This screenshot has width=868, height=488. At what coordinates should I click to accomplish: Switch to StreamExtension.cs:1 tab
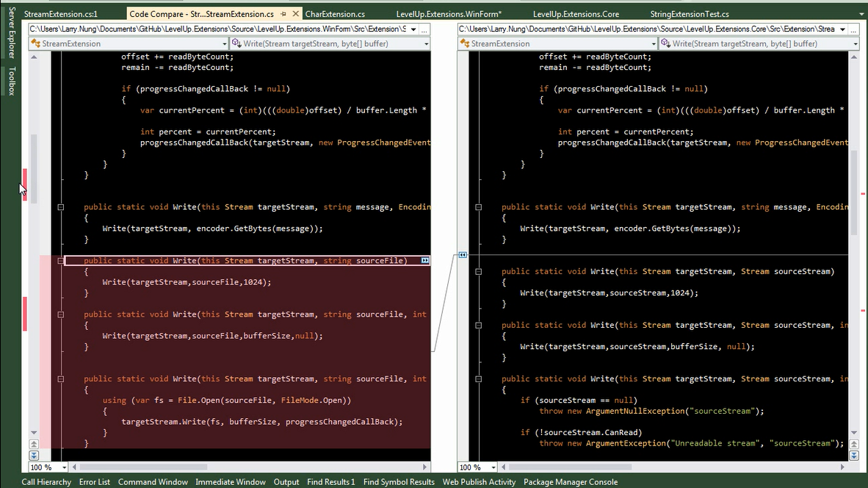[x=61, y=14]
